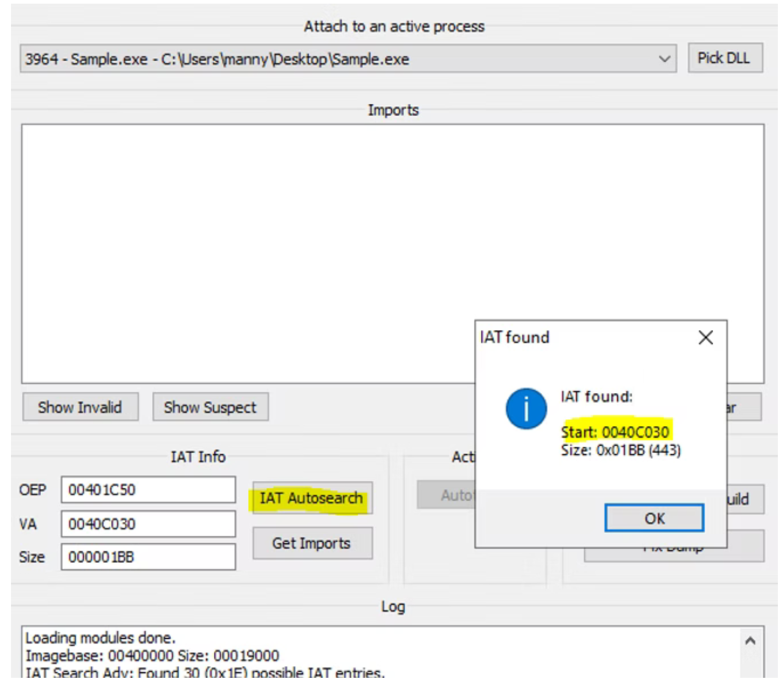Click the highlighted Start: 0040C030 text
This screenshot has height=687, width=784.
point(615,432)
